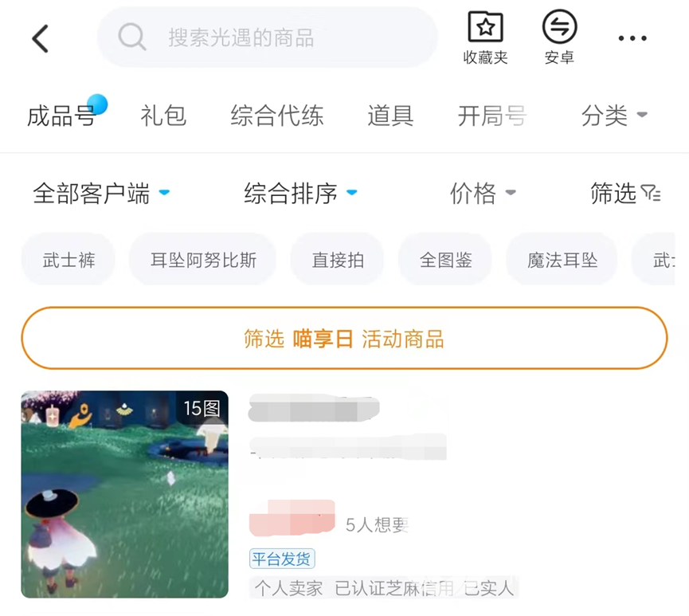This screenshot has width=689, height=616.
Task: Toggle the 全图鉴 filter chip
Action: pyautogui.click(x=445, y=260)
